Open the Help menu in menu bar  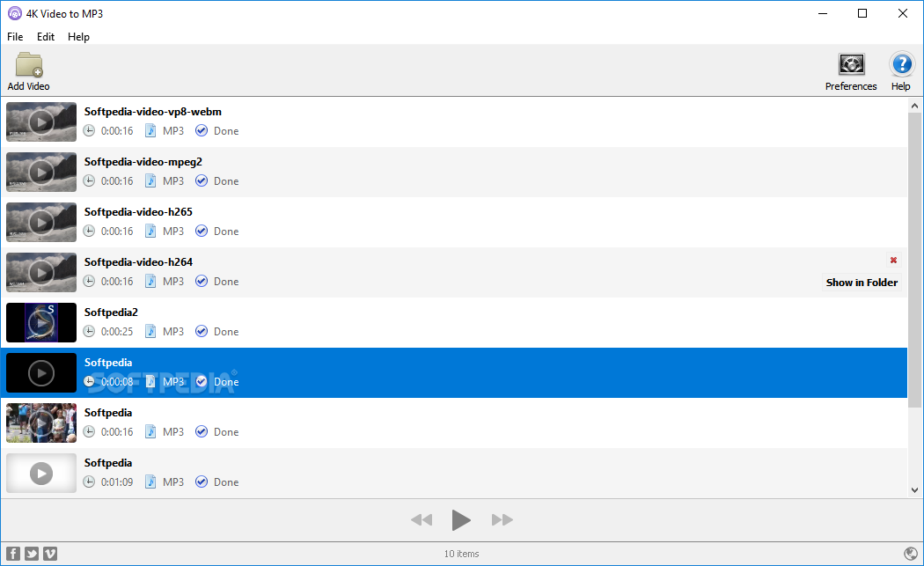click(x=78, y=37)
